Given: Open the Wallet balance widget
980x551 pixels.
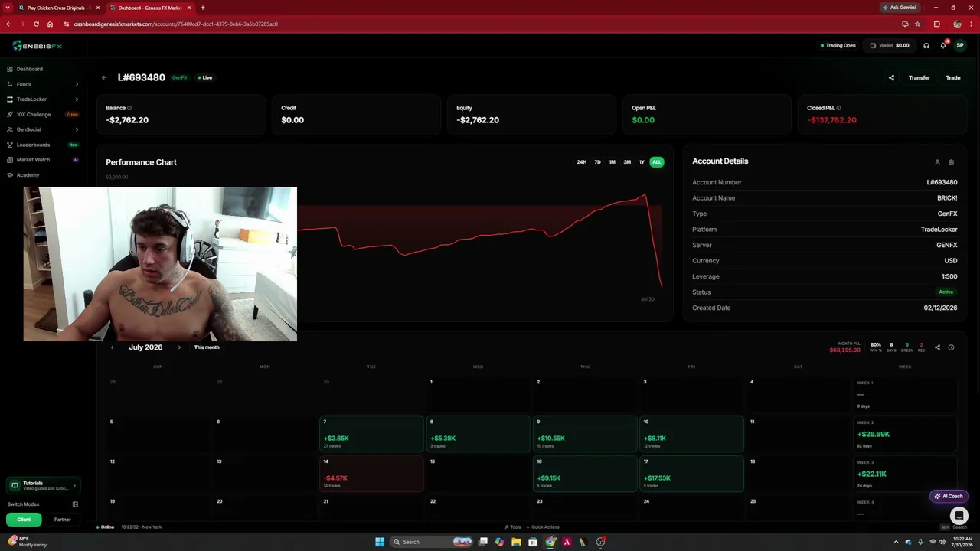Looking at the screenshot, I should click(x=890, y=45).
